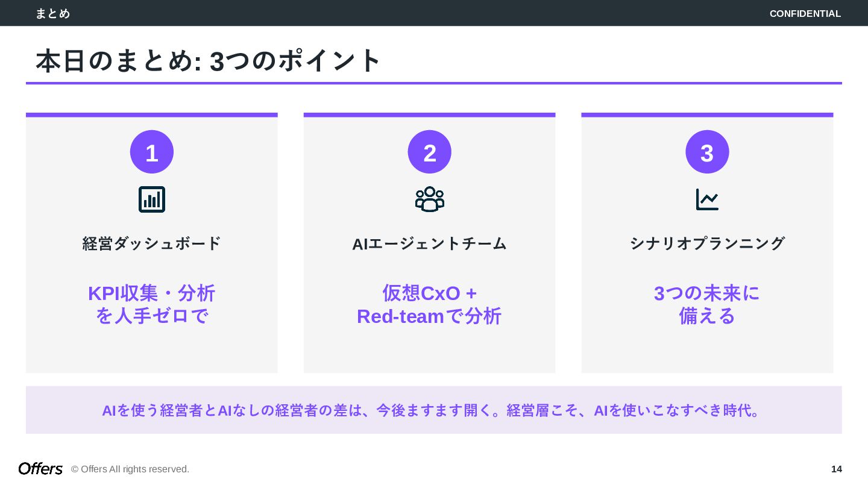Click the まとめ section label in header
Image resolution: width=868 pixels, height=488 pixels.
click(53, 13)
